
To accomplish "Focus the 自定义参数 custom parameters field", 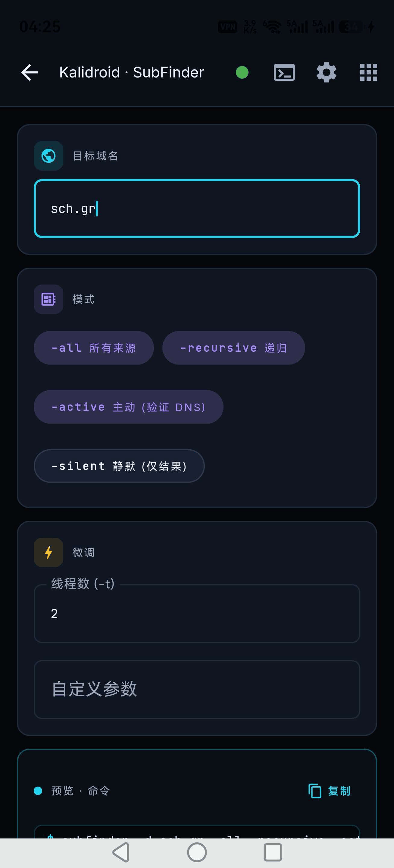I will (x=197, y=689).
